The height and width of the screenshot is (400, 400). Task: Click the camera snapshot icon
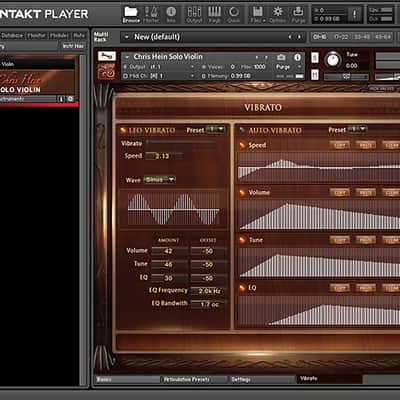pos(281,57)
